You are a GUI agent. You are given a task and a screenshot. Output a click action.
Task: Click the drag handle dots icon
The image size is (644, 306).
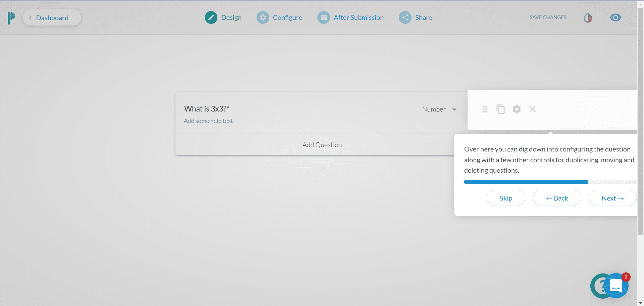pyautogui.click(x=485, y=109)
